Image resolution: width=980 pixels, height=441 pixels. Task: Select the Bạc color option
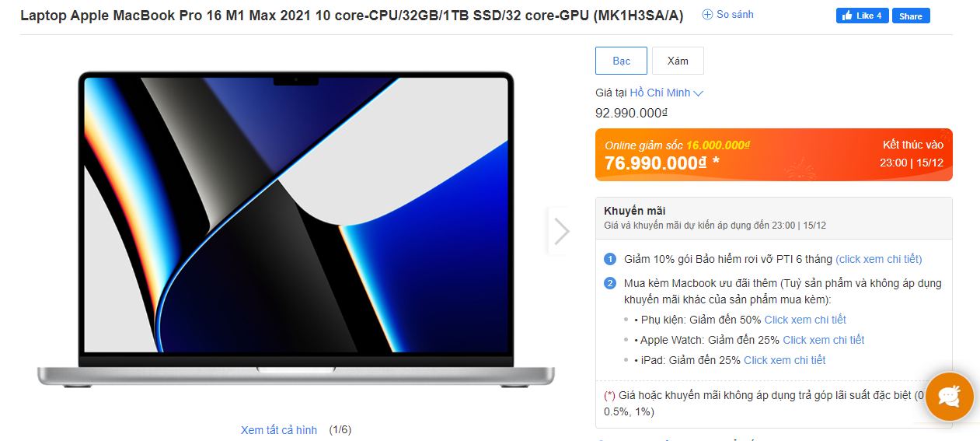click(621, 61)
